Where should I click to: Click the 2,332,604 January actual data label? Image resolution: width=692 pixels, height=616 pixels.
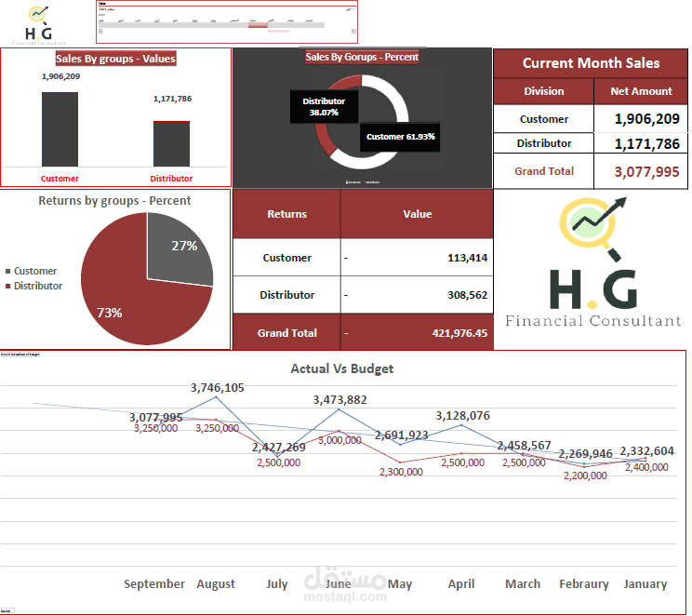pyautogui.click(x=646, y=451)
